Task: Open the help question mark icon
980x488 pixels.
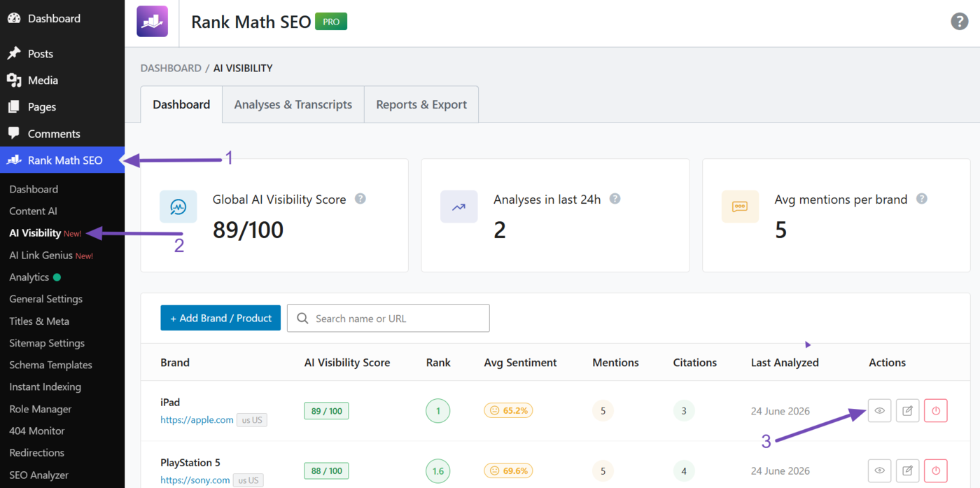Action: coord(959,21)
